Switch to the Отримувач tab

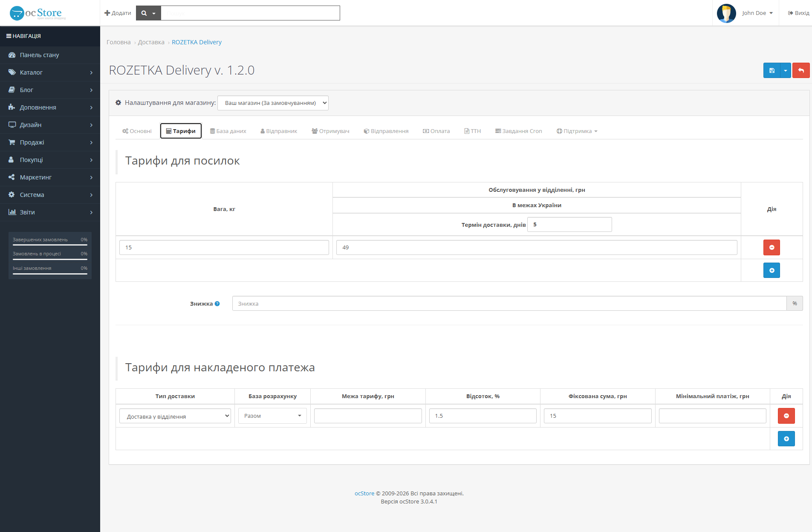[x=330, y=131]
